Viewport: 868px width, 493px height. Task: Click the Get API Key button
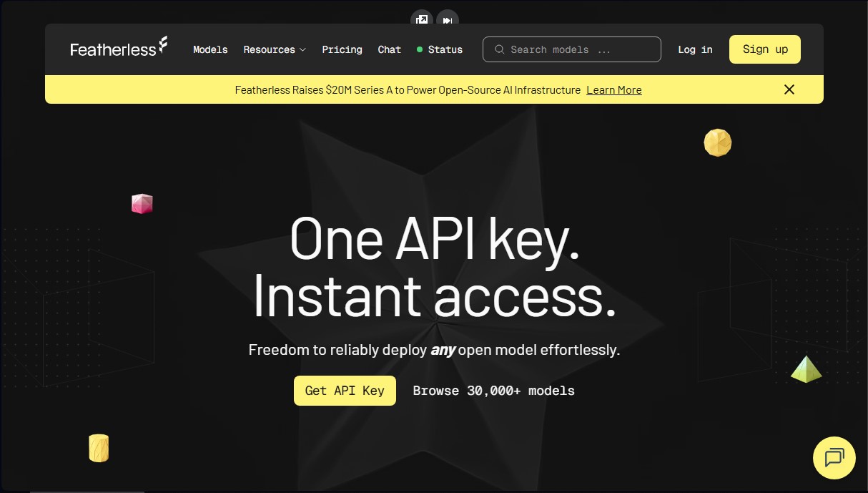345,391
